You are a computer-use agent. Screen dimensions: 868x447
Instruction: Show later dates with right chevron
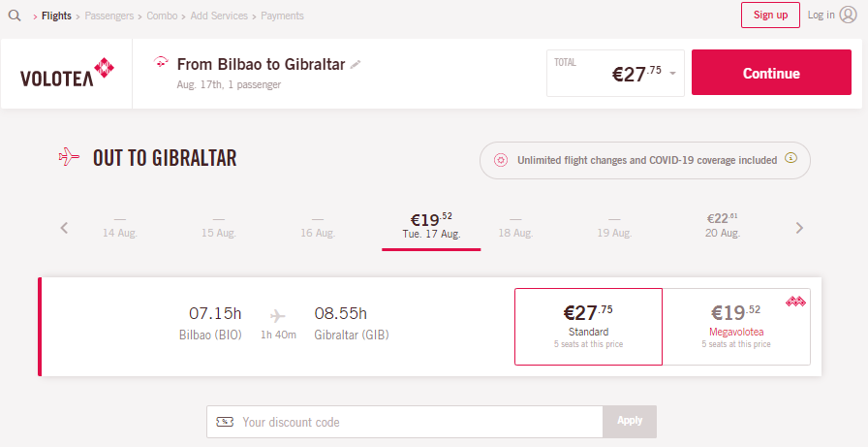799,228
